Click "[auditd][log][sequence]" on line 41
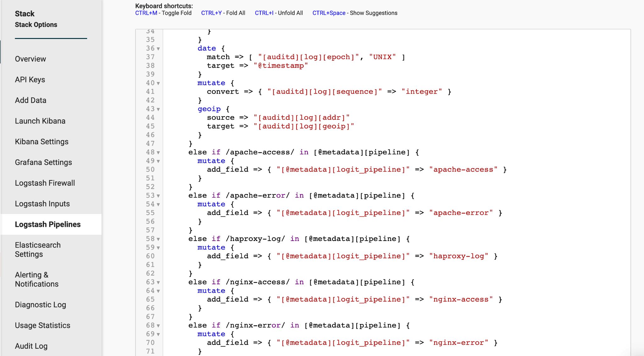 pos(325,92)
